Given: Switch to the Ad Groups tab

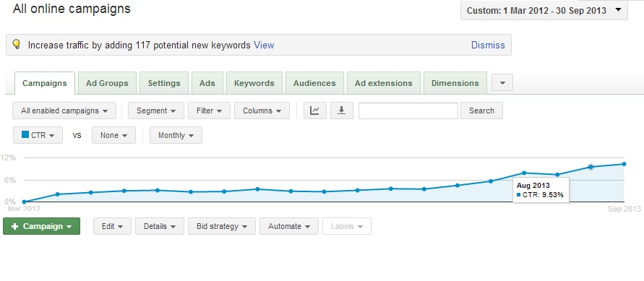Looking at the screenshot, I should point(107,83).
